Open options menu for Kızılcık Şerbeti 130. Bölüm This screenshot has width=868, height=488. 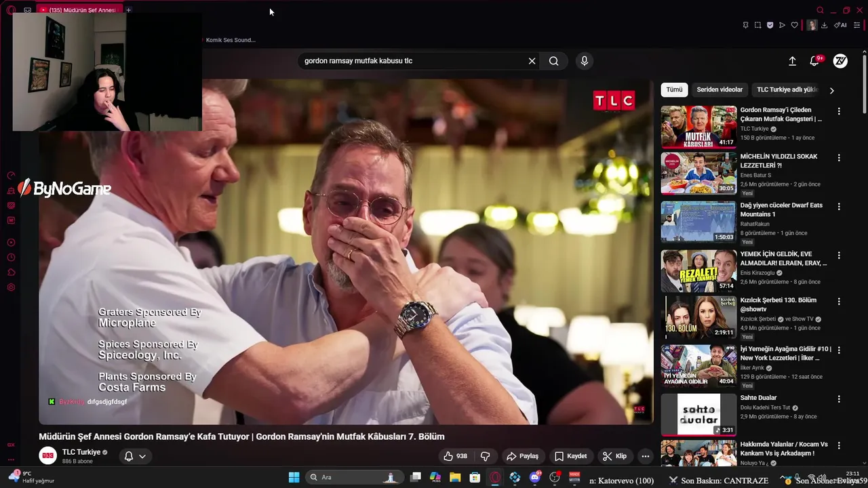pyautogui.click(x=839, y=302)
